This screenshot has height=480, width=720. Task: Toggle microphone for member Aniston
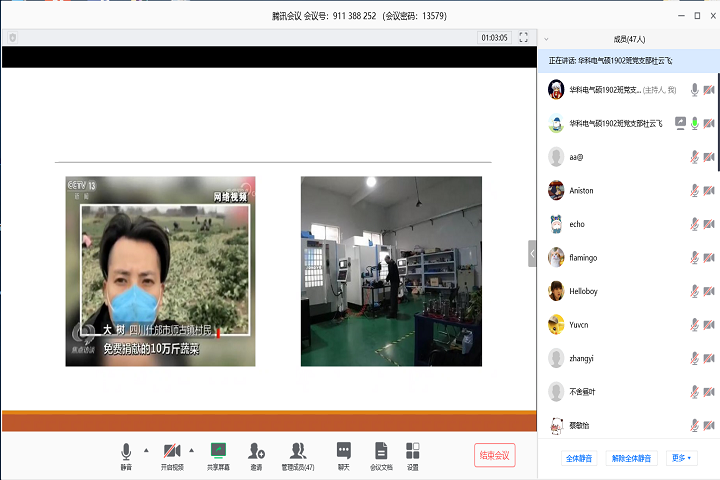click(x=694, y=190)
